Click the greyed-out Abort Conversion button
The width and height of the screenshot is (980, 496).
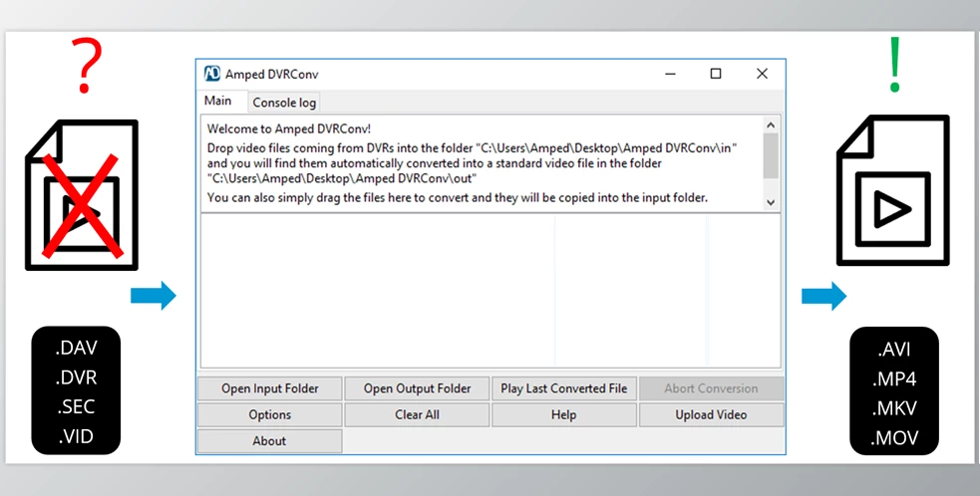711,388
